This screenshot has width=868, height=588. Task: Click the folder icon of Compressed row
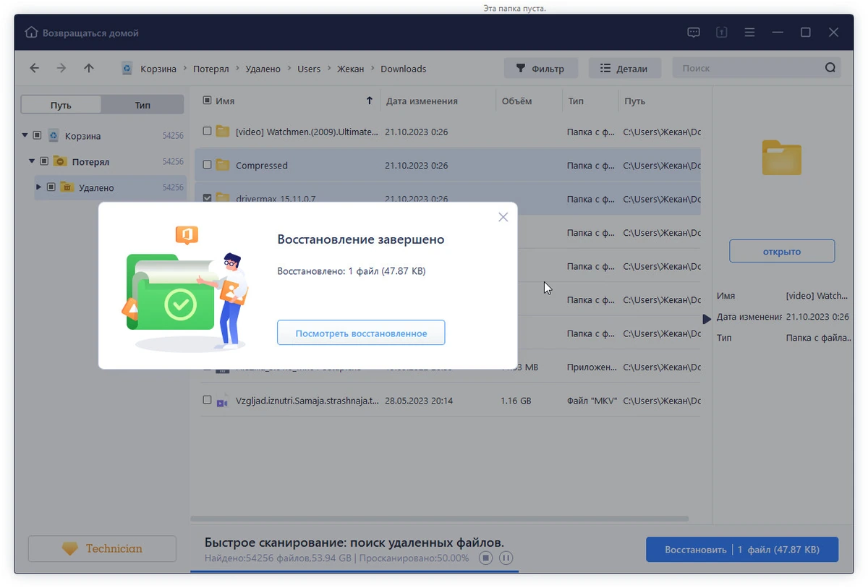(223, 165)
